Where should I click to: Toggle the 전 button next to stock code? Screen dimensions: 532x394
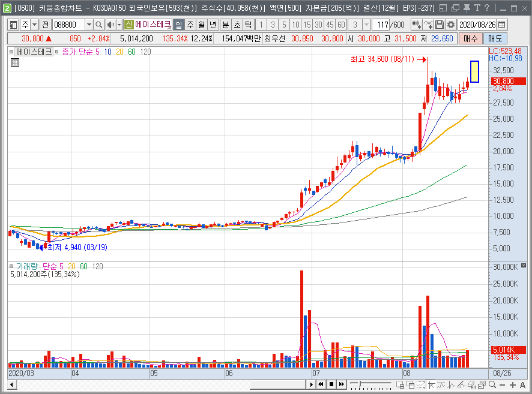point(46,25)
